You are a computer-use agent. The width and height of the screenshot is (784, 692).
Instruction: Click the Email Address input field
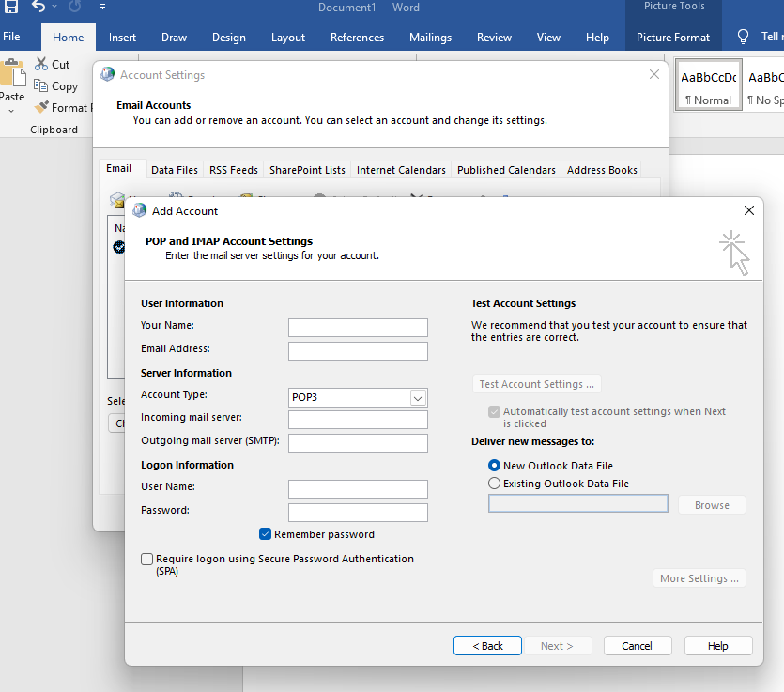pyautogui.click(x=358, y=351)
